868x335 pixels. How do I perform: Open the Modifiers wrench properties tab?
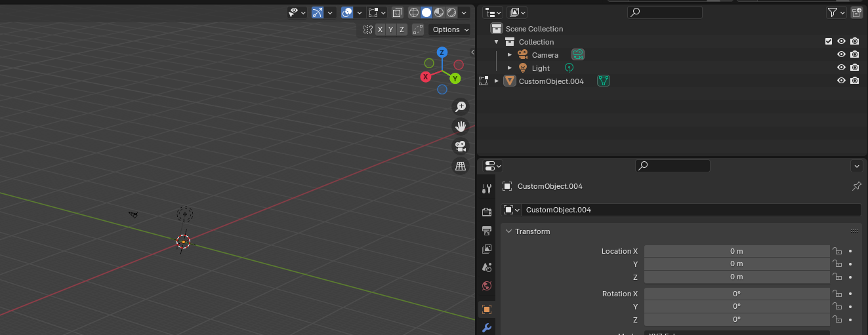pyautogui.click(x=487, y=328)
